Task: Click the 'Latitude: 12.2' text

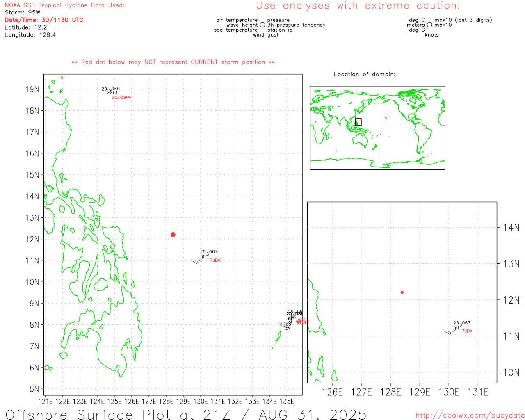Action: [26, 27]
